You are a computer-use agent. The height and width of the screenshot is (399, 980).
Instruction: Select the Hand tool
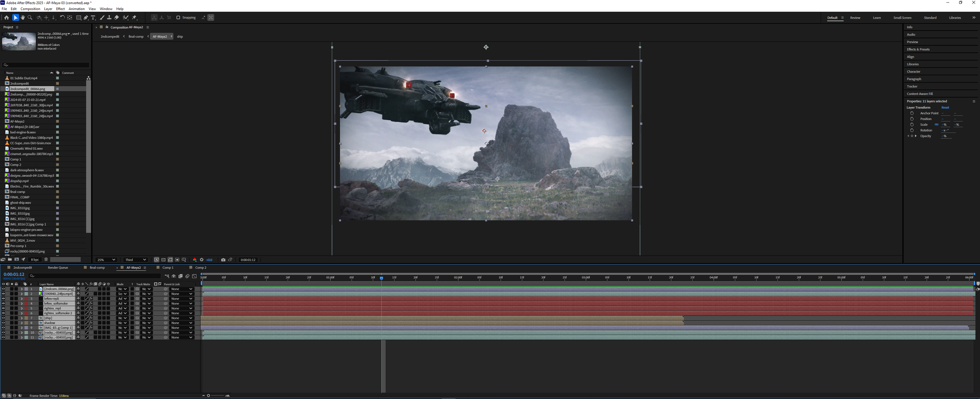(23, 18)
